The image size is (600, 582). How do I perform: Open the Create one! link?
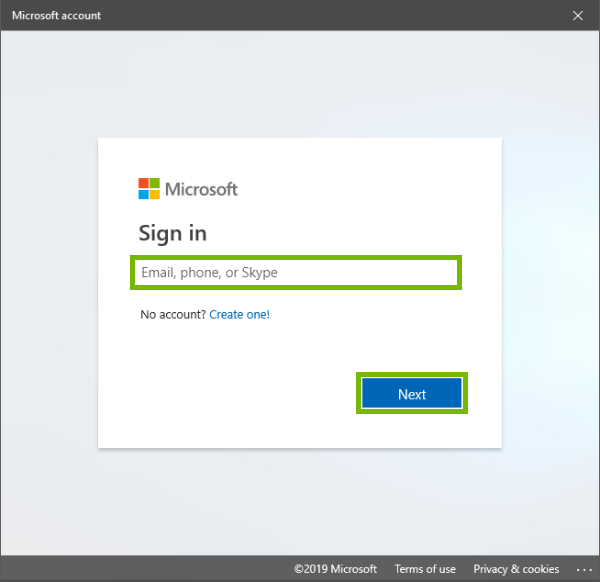(240, 315)
